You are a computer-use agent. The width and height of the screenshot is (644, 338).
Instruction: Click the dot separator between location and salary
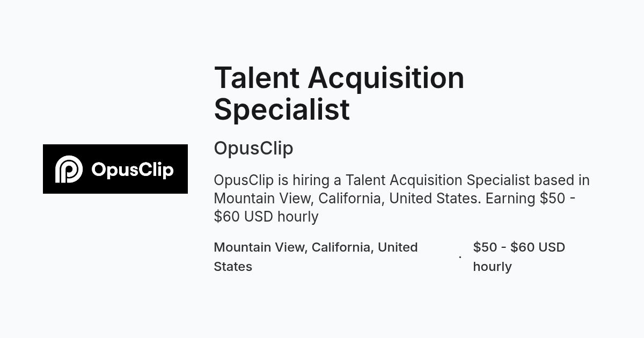(460, 257)
